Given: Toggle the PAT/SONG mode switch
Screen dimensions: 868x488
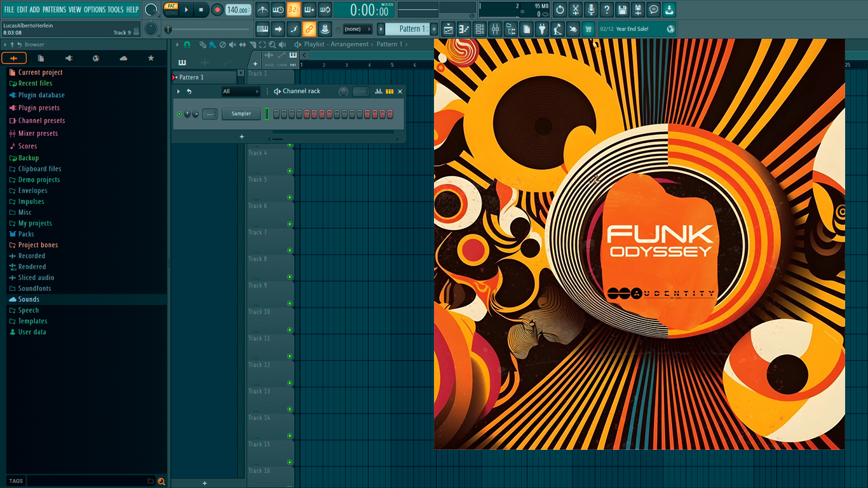Looking at the screenshot, I should point(171,10).
